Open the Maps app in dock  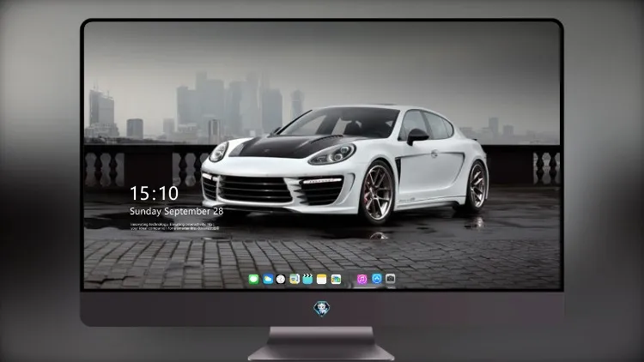[294, 279]
